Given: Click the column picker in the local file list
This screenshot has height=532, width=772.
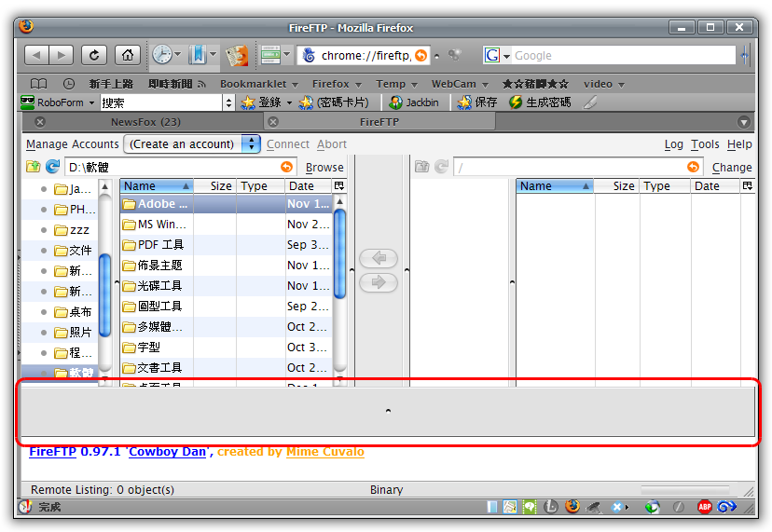Looking at the screenshot, I should pyautogui.click(x=339, y=186).
